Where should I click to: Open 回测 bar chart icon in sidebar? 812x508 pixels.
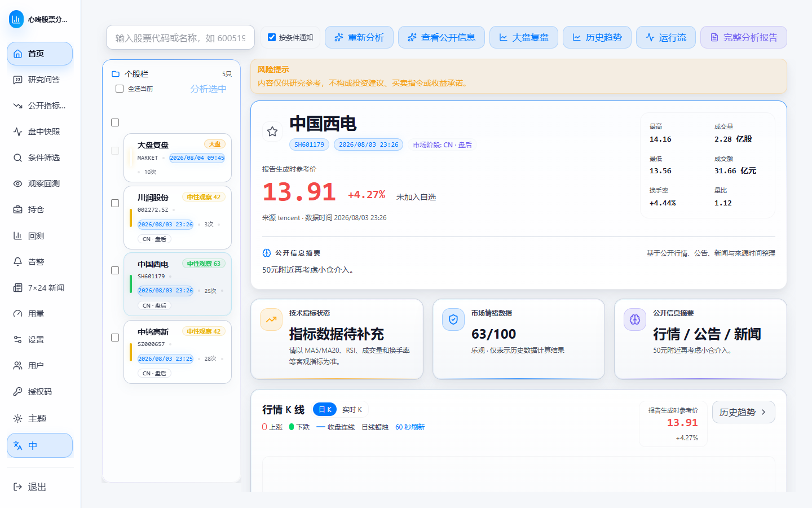click(17, 236)
